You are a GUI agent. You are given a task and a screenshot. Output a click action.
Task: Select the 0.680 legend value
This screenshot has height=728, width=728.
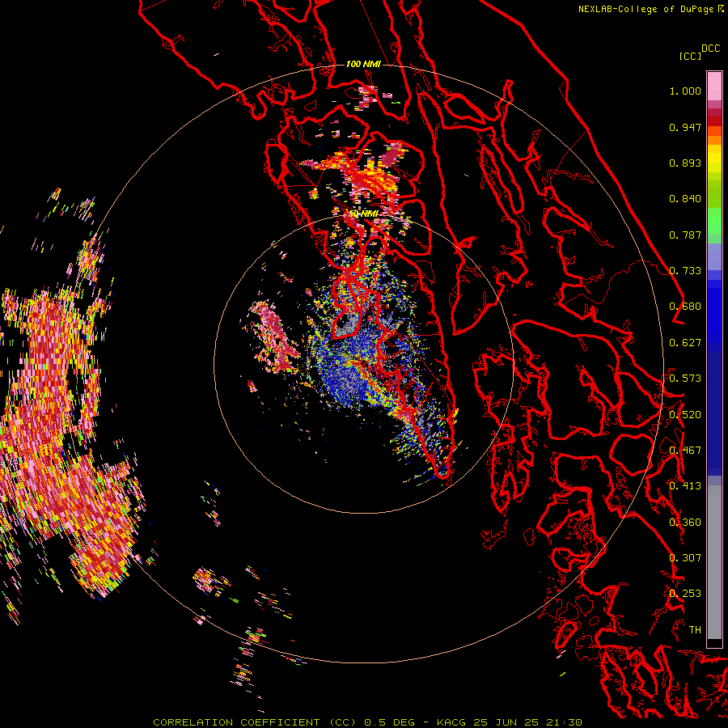[x=685, y=307]
